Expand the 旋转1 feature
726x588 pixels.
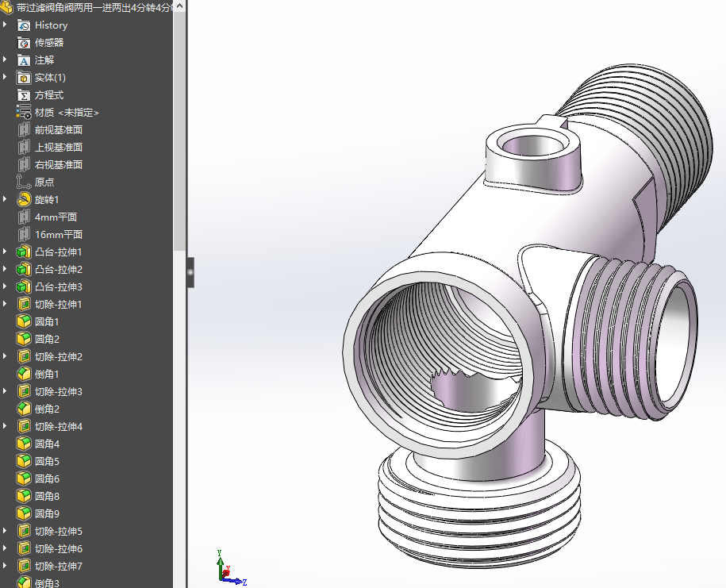(x=5, y=199)
